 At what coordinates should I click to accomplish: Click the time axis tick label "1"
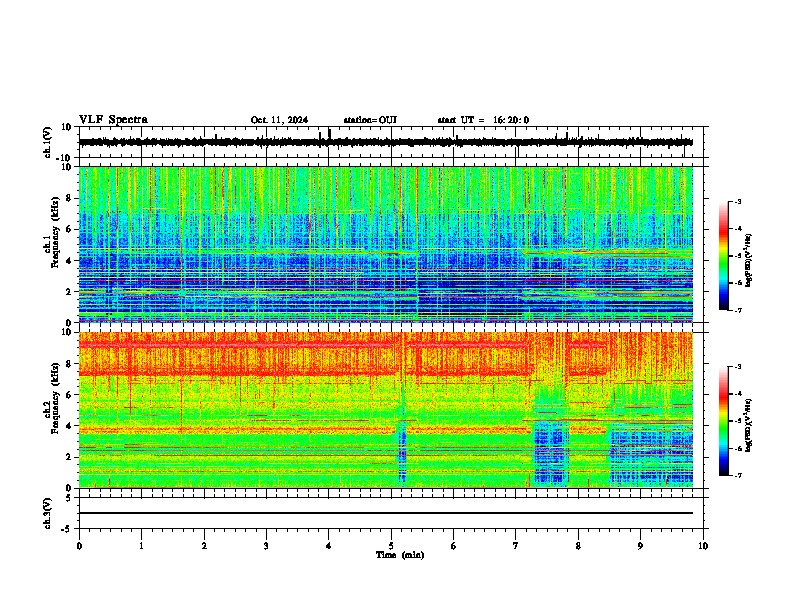tap(141, 546)
